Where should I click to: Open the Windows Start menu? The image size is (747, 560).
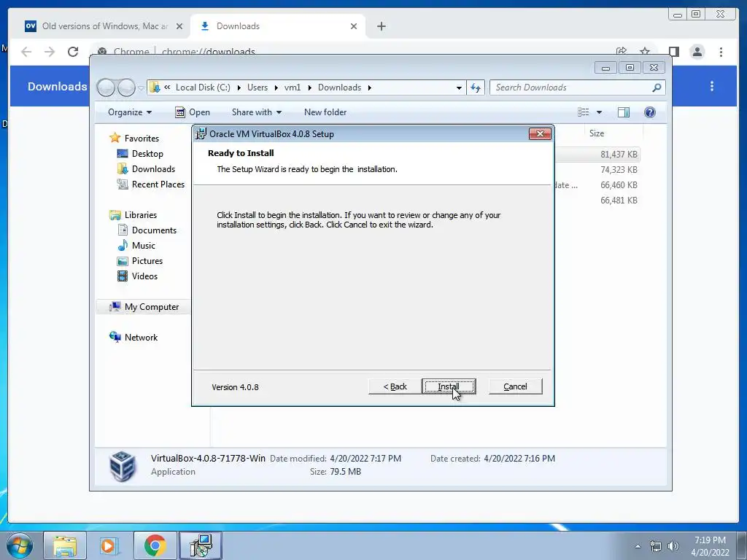coord(20,545)
